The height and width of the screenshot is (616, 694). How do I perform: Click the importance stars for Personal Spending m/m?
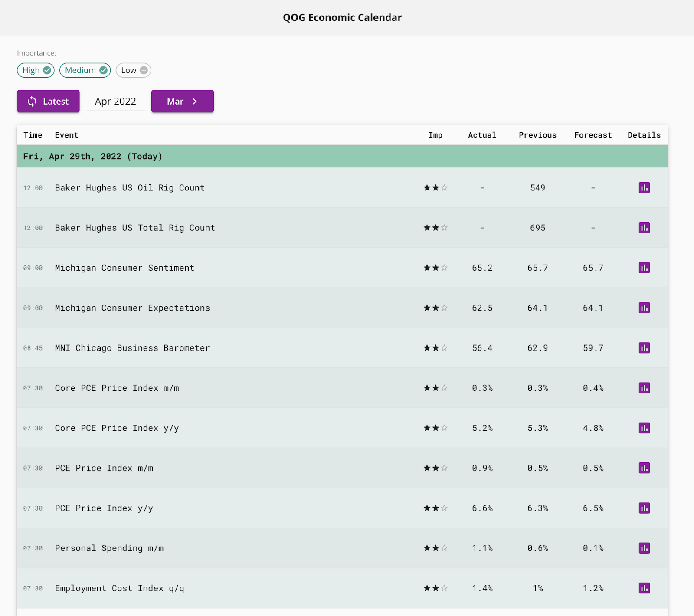[435, 548]
